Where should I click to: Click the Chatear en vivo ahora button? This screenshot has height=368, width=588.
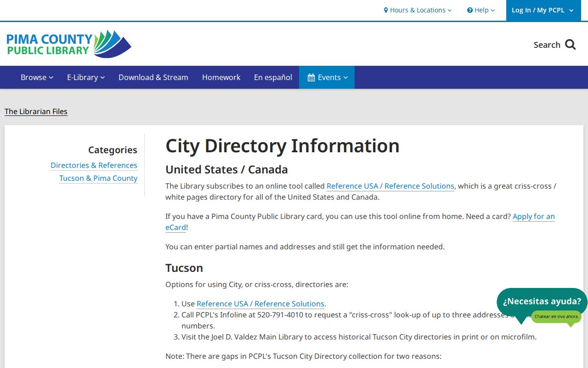coord(556,316)
